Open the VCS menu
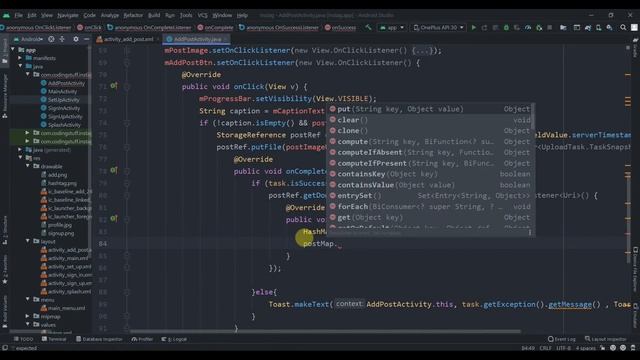640x360 pixels. (x=202, y=15)
